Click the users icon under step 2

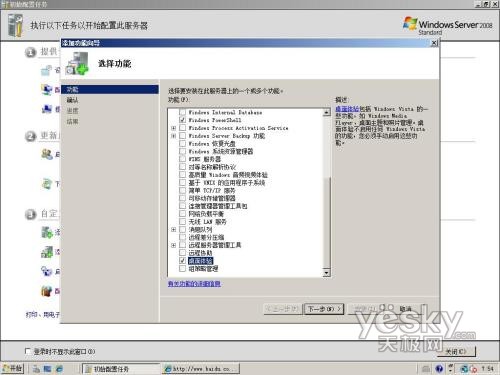(47, 154)
